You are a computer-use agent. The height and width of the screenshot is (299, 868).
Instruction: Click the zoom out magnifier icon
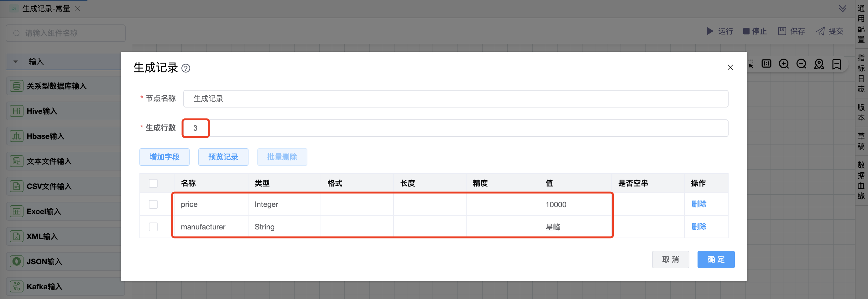point(801,64)
